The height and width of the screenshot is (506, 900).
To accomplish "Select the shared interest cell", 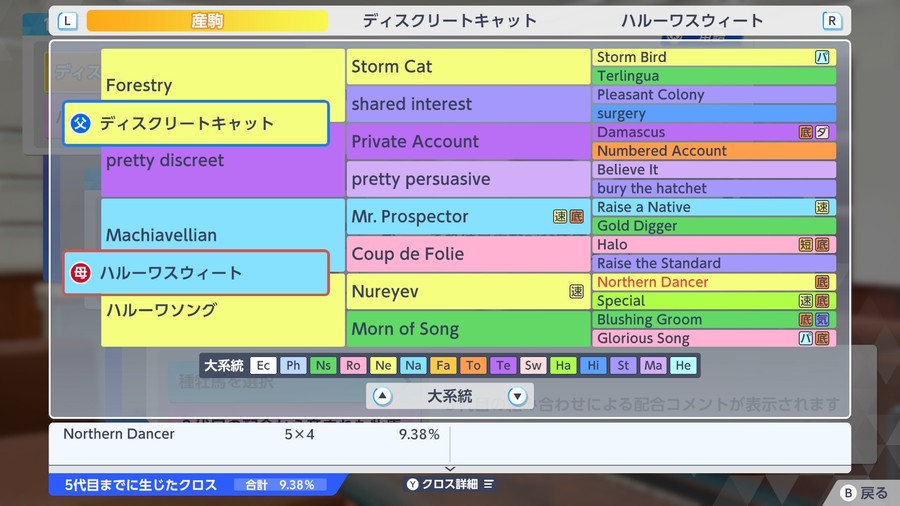I will click(468, 104).
